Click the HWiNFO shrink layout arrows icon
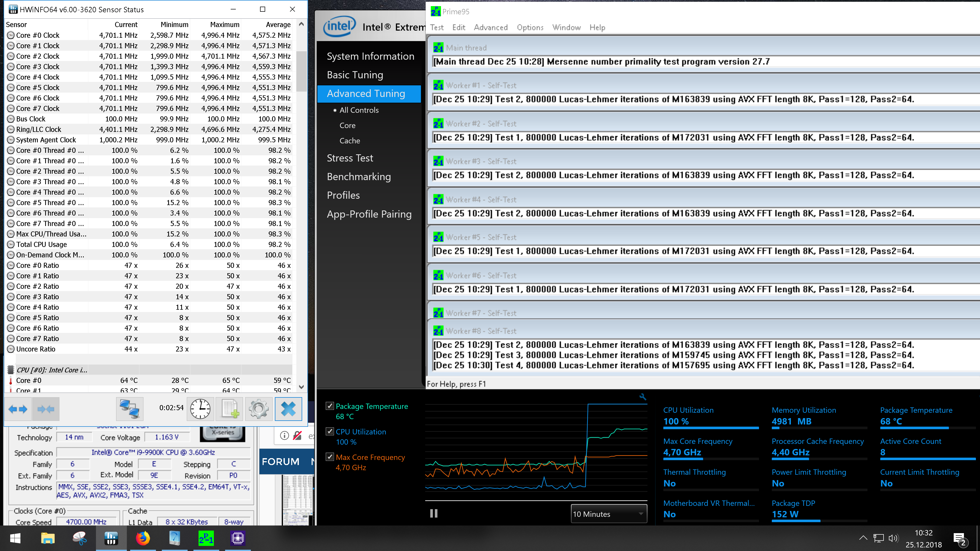 click(x=46, y=409)
